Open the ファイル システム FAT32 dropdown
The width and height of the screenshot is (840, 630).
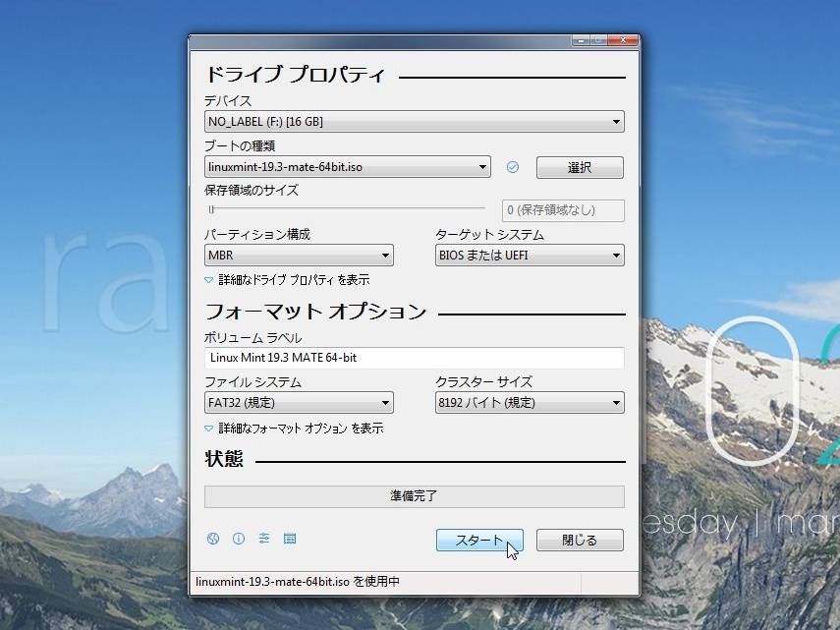(299, 402)
